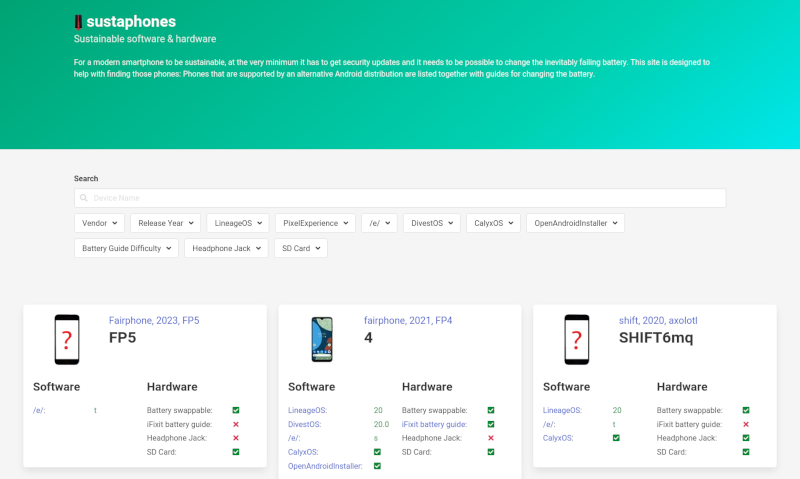Open the Vendor filter dropdown

click(x=99, y=223)
